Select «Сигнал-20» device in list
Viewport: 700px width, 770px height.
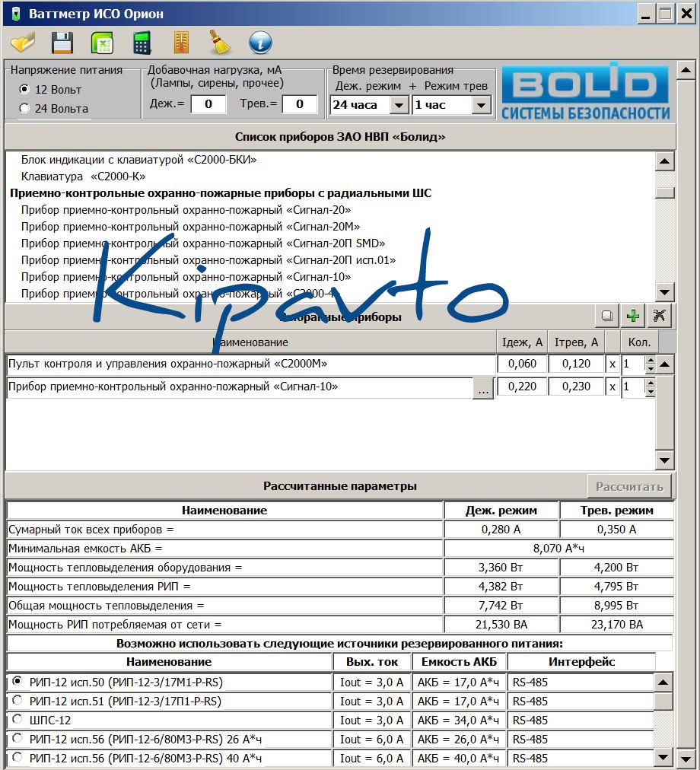(x=186, y=210)
